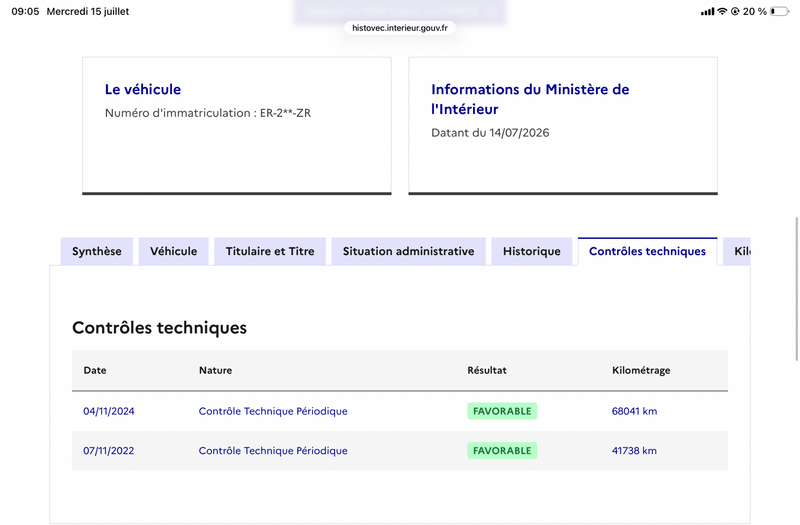800x525 pixels.
Task: Click the page scrollbar on the right edge
Action: click(796, 289)
